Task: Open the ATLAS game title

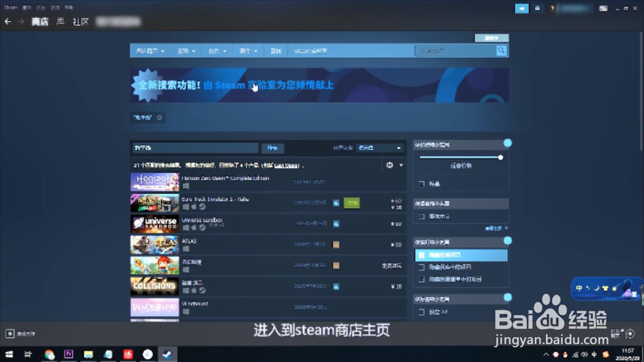Action: point(189,241)
